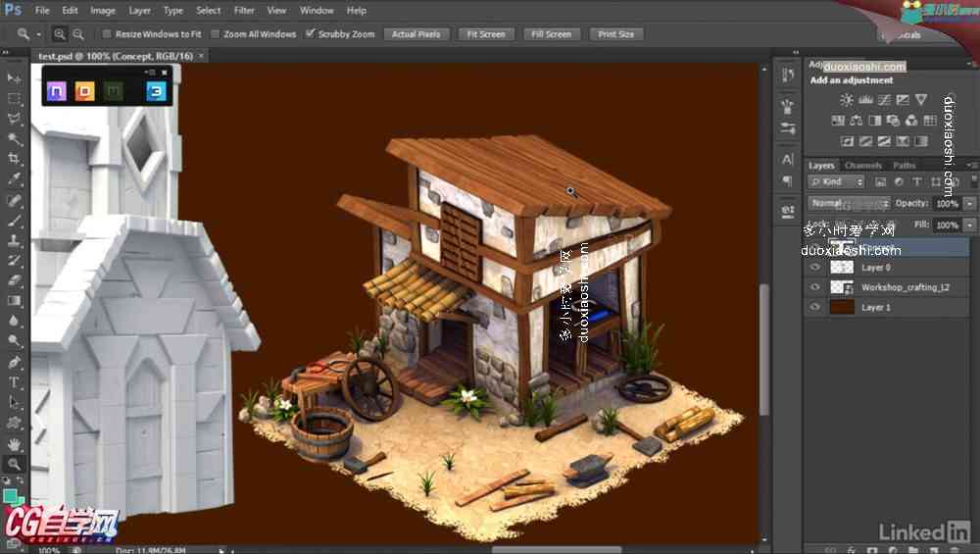The height and width of the screenshot is (554, 980).
Task: Click the Fit Screen button
Action: tap(486, 34)
